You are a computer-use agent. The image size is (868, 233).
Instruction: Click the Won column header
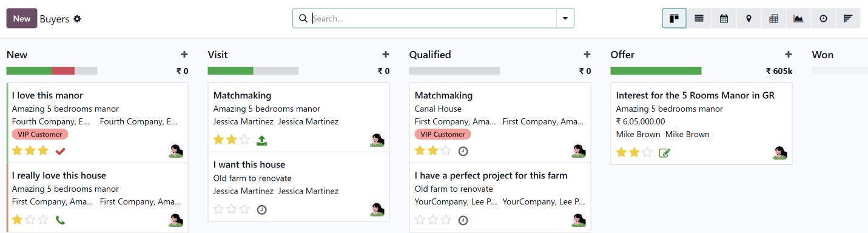[x=823, y=55]
